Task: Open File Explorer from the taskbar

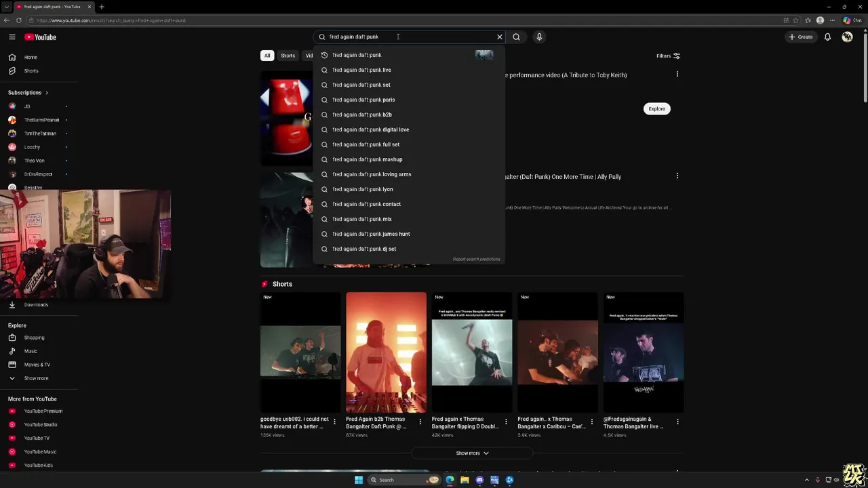Action: click(x=465, y=480)
